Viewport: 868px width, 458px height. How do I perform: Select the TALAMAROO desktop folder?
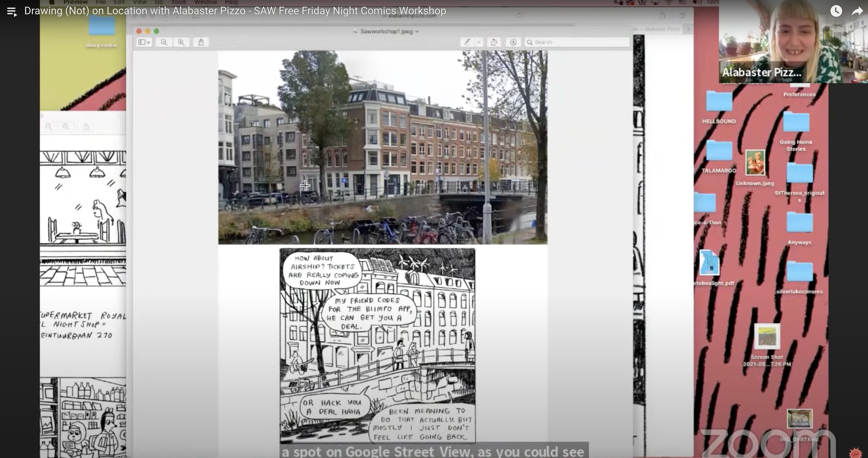tap(719, 157)
